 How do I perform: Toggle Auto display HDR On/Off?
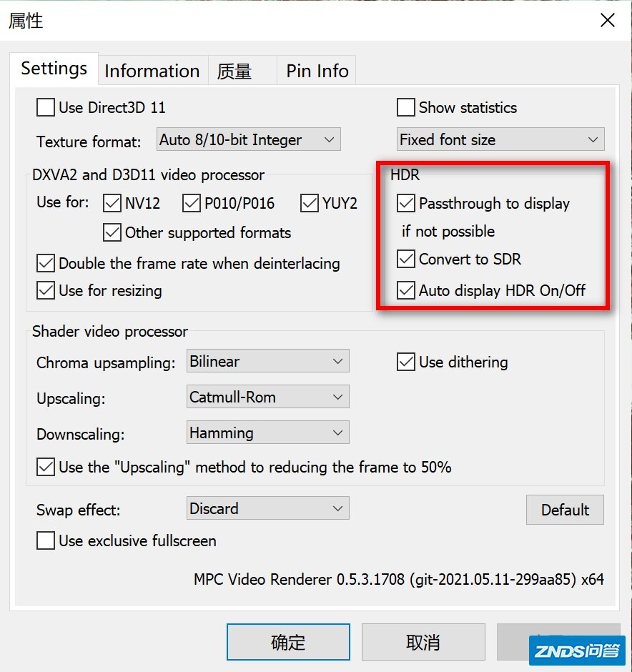tap(406, 290)
